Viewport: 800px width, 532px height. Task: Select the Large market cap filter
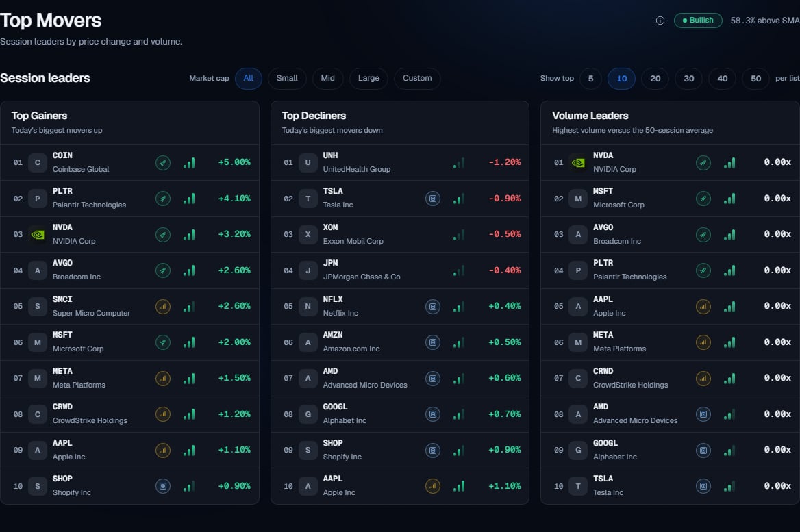pos(368,79)
